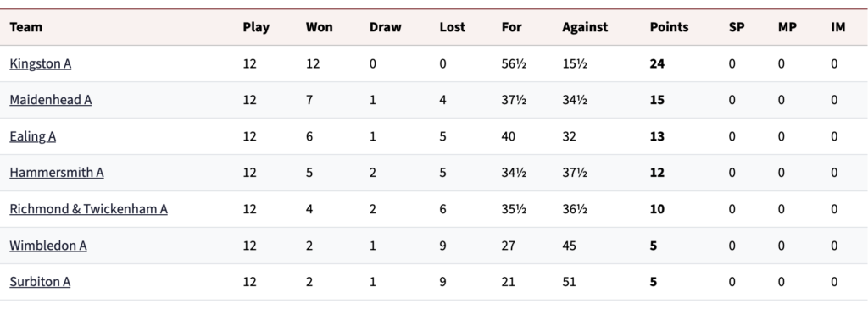868x309 pixels.
Task: Click the For column header
Action: 511,27
